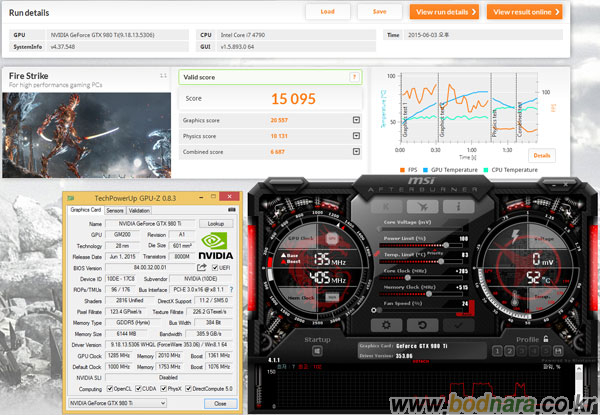Toggle Apply at Startup Windows icon

pyautogui.click(x=317, y=351)
